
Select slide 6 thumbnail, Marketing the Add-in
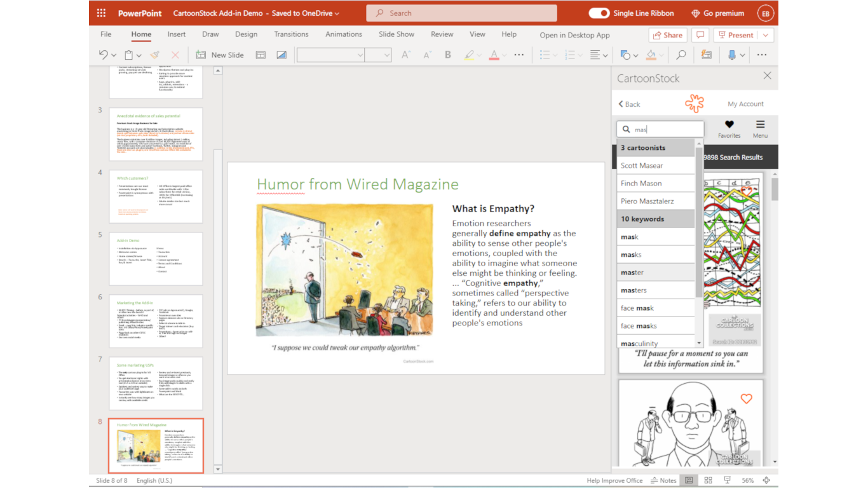(x=156, y=321)
